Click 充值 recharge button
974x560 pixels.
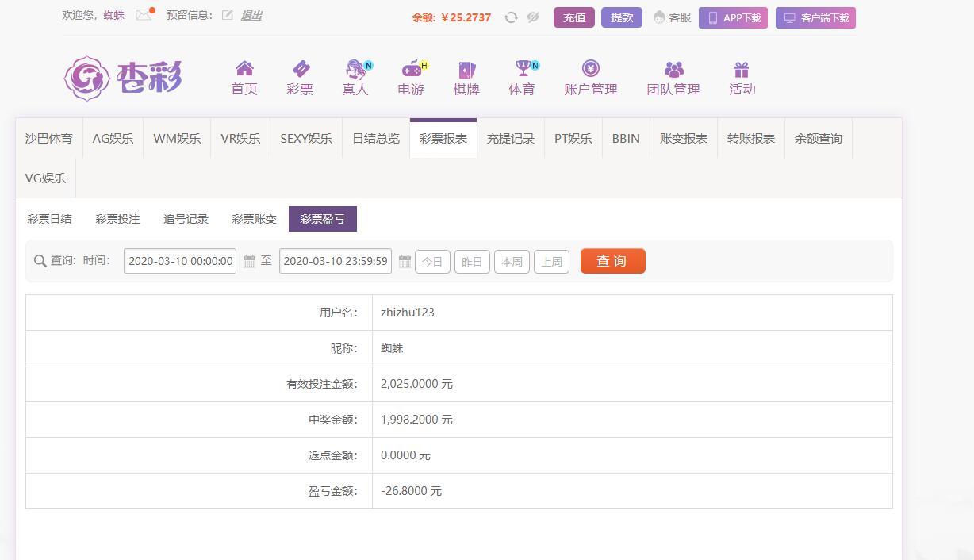click(574, 17)
